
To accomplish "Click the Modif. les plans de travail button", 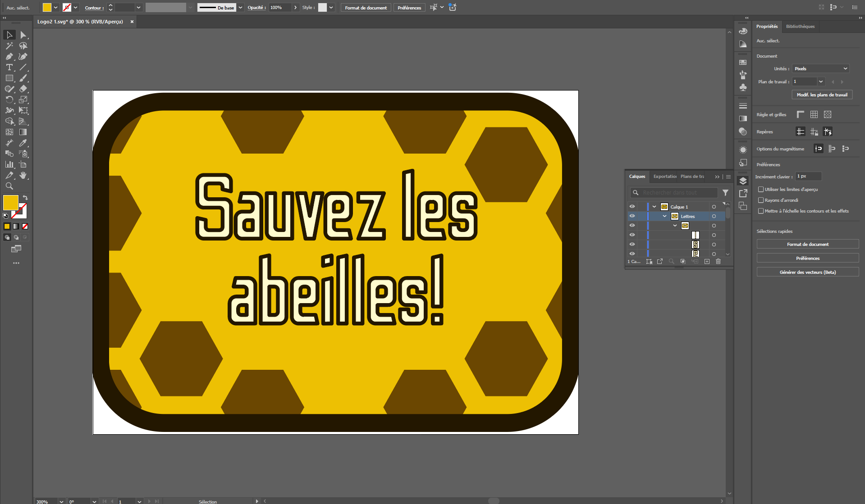I will tap(822, 95).
